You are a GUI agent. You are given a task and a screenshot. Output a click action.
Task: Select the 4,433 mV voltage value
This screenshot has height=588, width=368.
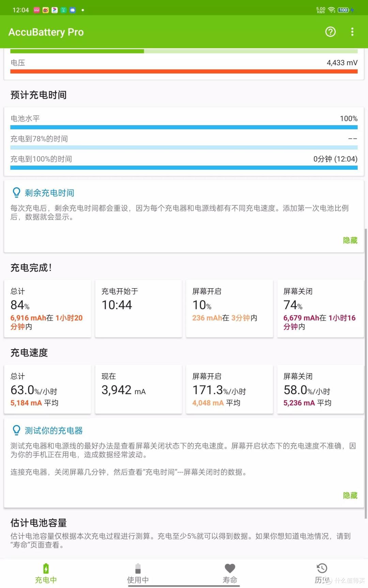click(342, 63)
